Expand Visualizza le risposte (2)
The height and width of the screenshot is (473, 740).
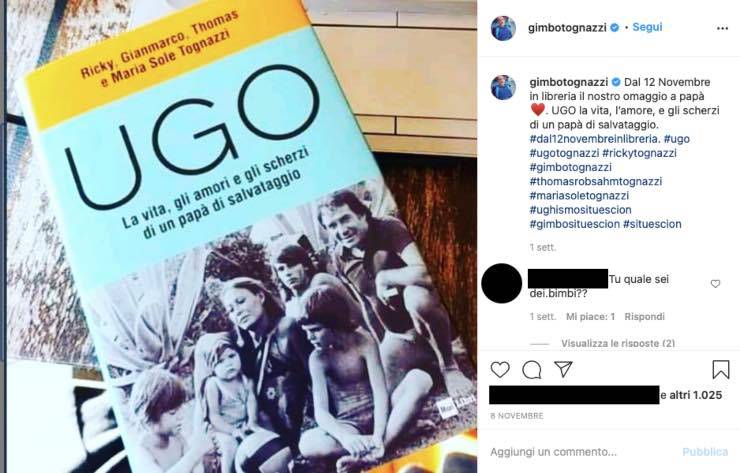(x=618, y=343)
